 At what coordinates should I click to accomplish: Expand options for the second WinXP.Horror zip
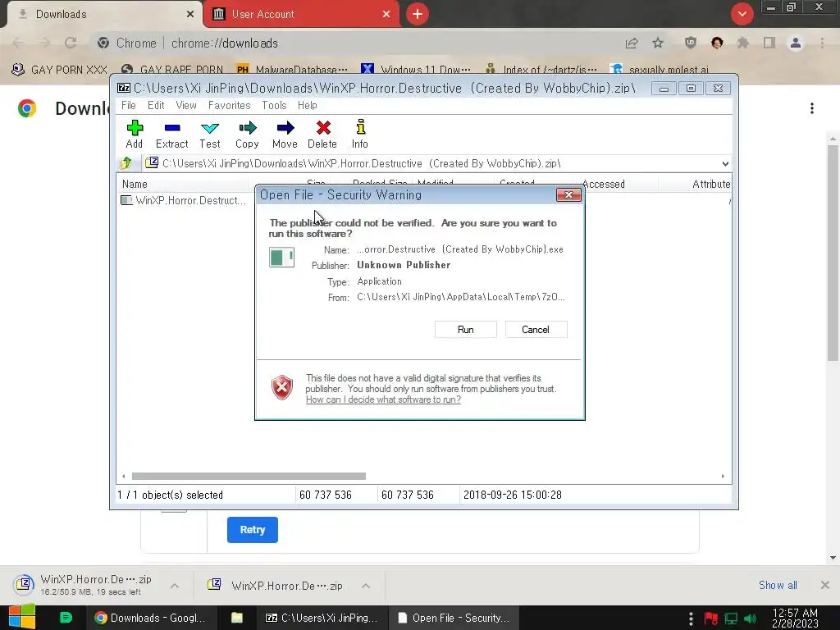tap(366, 586)
